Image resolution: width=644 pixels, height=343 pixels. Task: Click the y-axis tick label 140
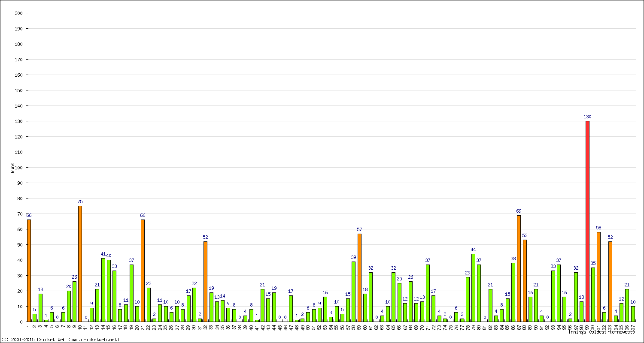click(18, 106)
